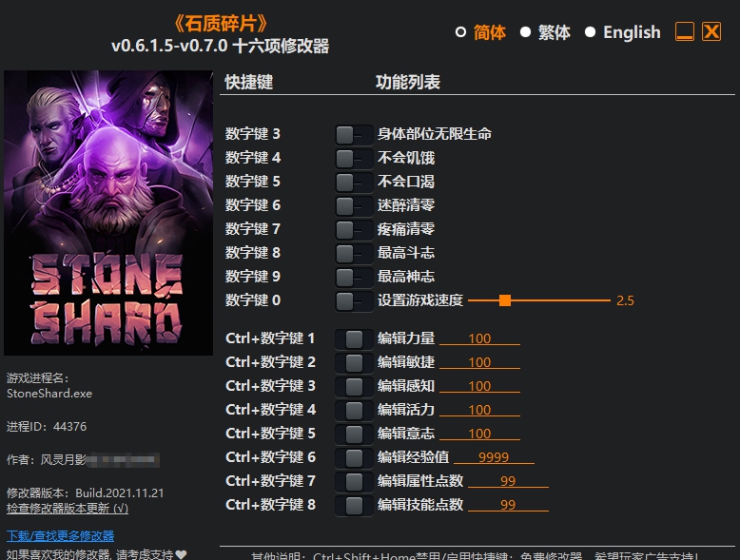The image size is (740, 560).
Task: Click the StoneShard.exe process name
Action: pyautogui.click(x=49, y=394)
